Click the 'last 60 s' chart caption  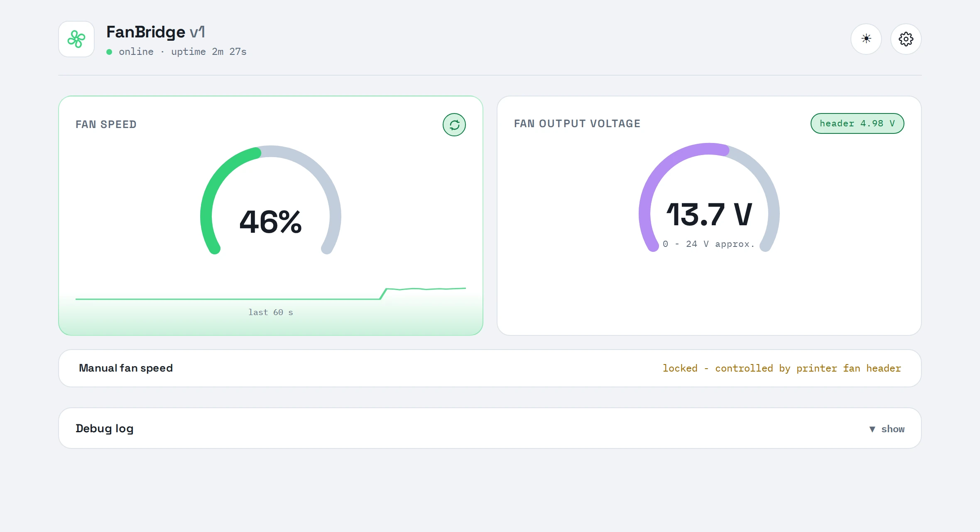(x=271, y=312)
